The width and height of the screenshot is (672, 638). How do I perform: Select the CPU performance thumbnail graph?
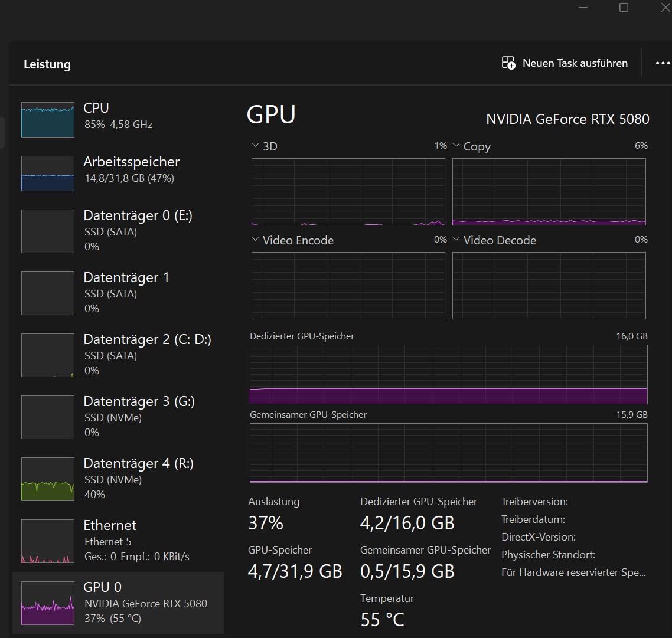tap(48, 120)
